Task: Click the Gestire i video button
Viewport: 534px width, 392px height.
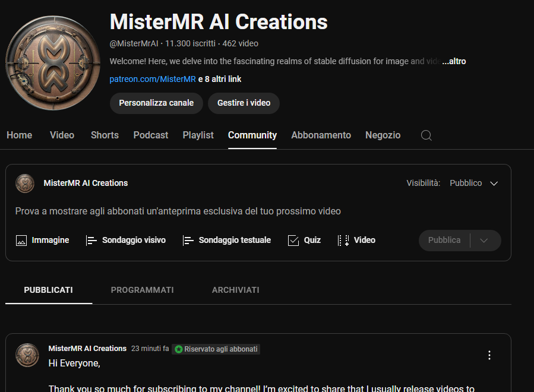Action: 244,103
